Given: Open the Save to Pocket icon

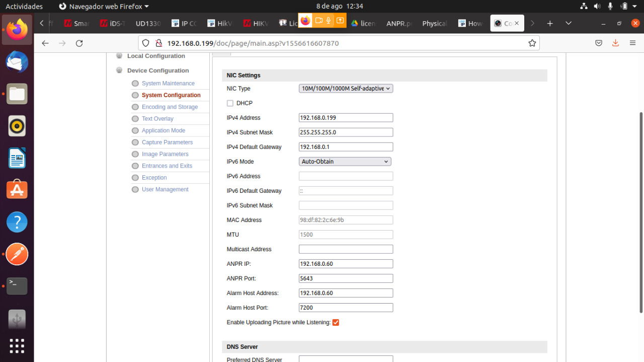Looking at the screenshot, I should (x=599, y=43).
